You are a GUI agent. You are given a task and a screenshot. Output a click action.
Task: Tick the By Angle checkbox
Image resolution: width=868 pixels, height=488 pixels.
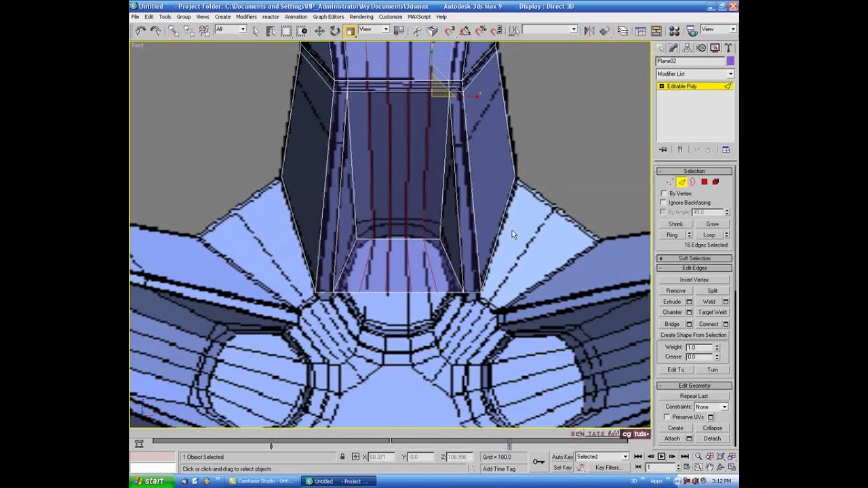664,212
